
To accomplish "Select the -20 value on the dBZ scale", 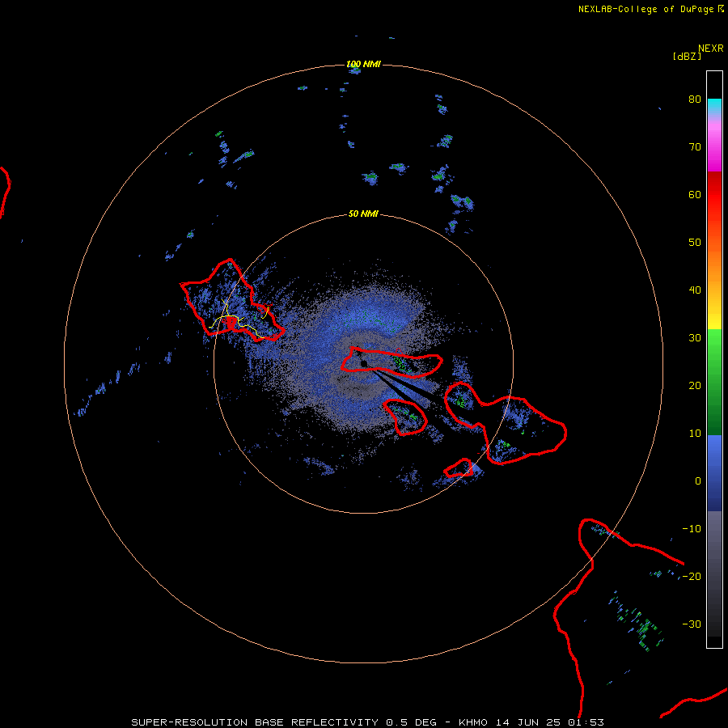I will pos(692,577).
